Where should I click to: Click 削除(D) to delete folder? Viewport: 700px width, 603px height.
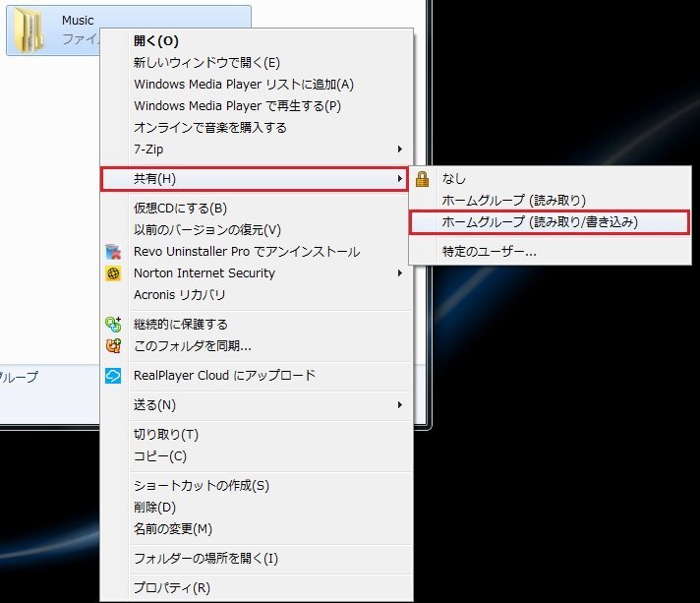click(154, 508)
